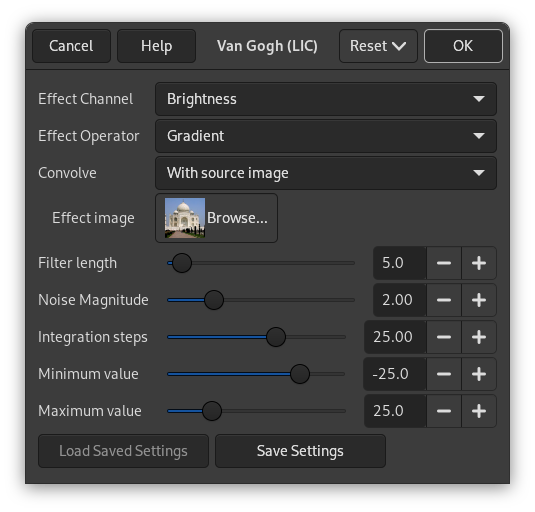The image size is (535, 512).
Task: Click the Effect Channel label
Action: [85, 99]
